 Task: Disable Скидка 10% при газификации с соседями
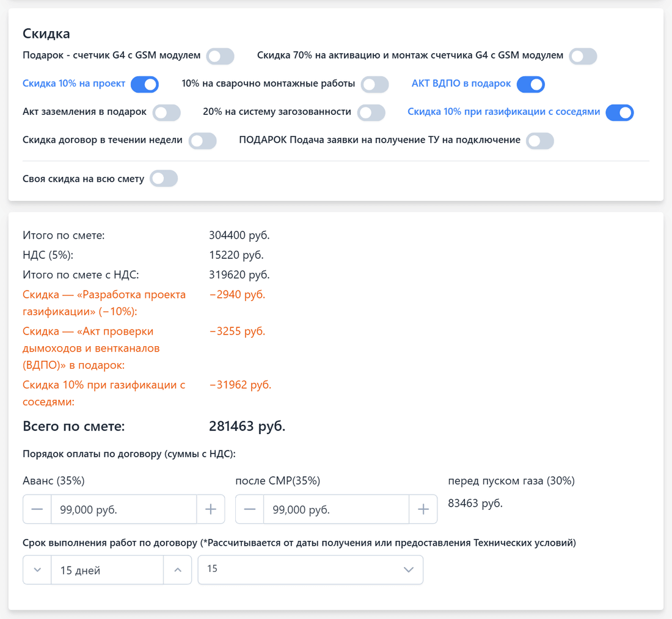[x=619, y=113]
